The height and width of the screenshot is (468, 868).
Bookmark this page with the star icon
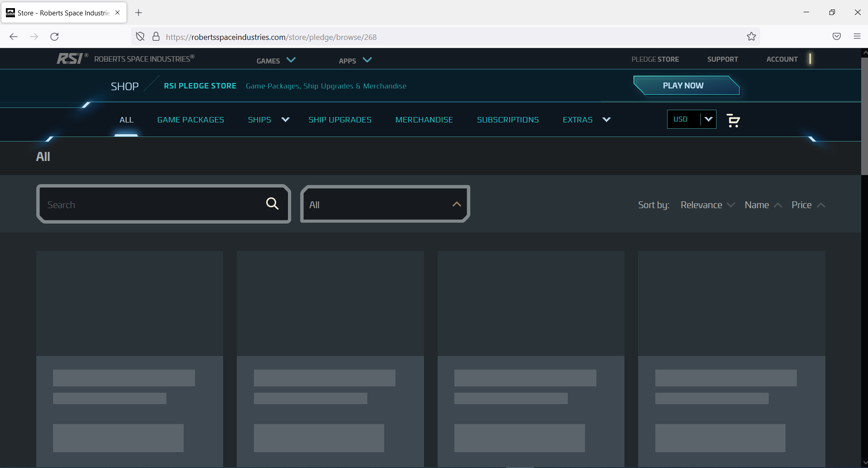(x=751, y=36)
